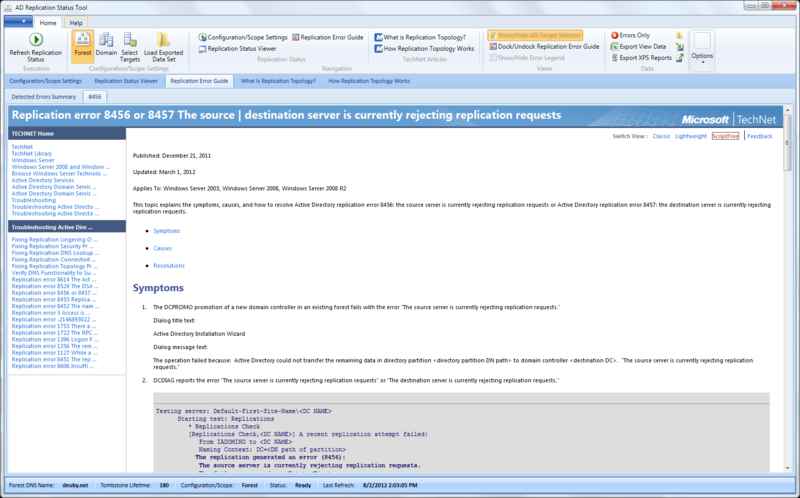Open the blue application menu button
Image resolution: width=800 pixels, height=498 pixels.
coord(18,21)
